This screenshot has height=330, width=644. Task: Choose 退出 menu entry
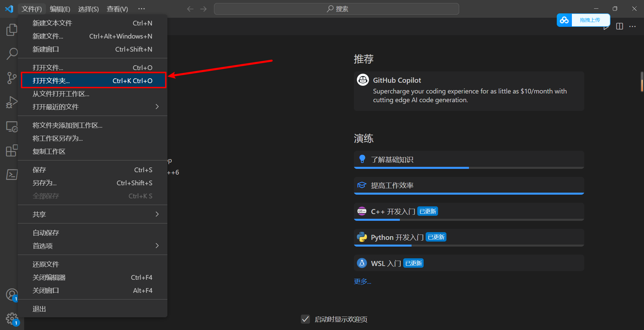click(93, 309)
